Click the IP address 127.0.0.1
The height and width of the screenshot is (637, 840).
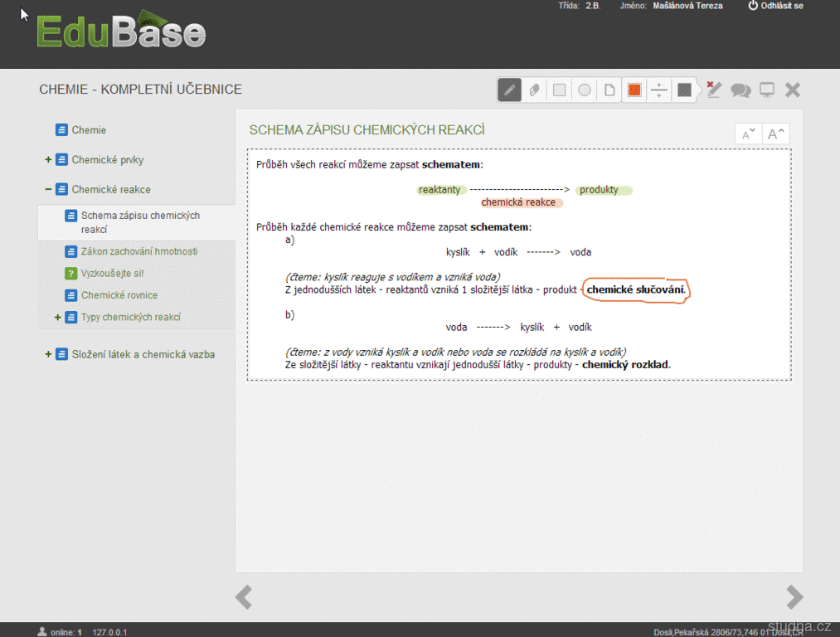(109, 632)
